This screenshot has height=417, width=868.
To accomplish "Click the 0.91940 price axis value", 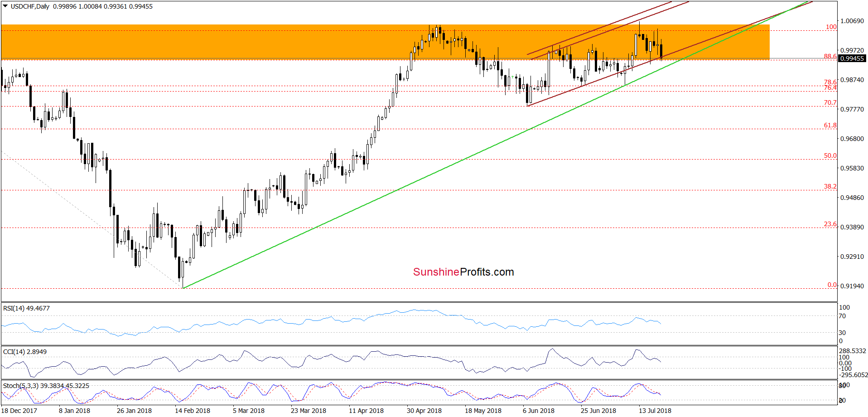I will click(x=852, y=286).
